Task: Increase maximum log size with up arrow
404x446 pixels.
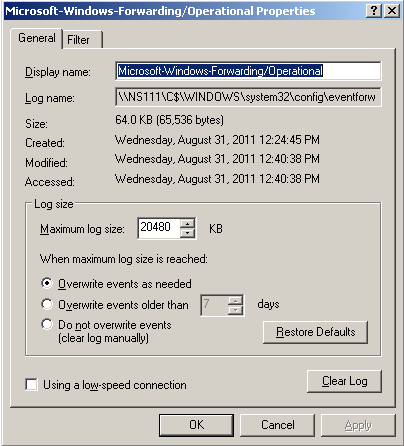Action: [188, 223]
